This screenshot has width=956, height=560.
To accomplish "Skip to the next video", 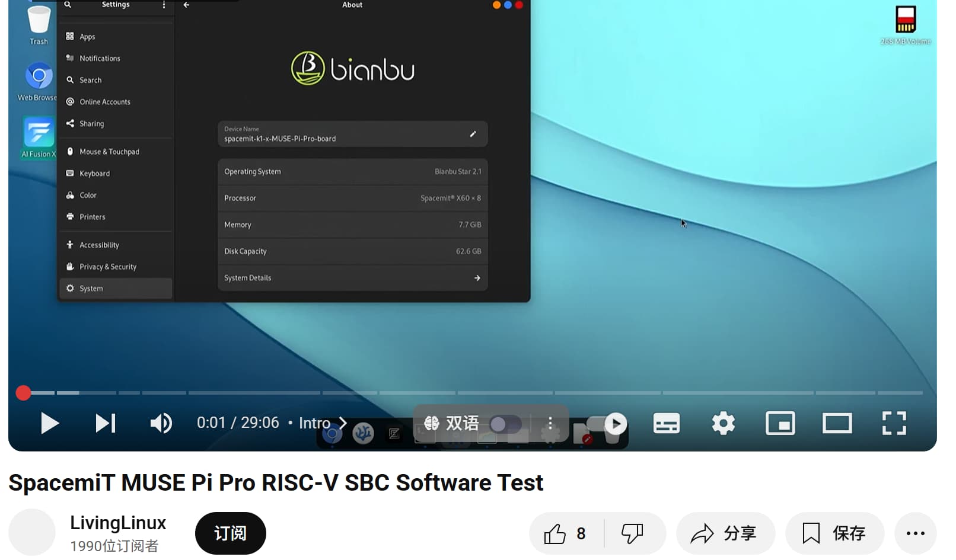I will pos(106,423).
